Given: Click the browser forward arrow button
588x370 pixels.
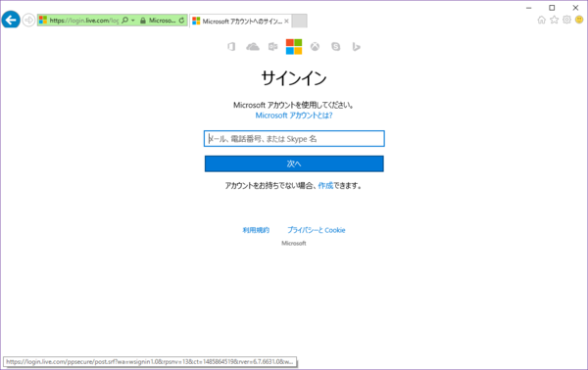Looking at the screenshot, I should point(28,20).
